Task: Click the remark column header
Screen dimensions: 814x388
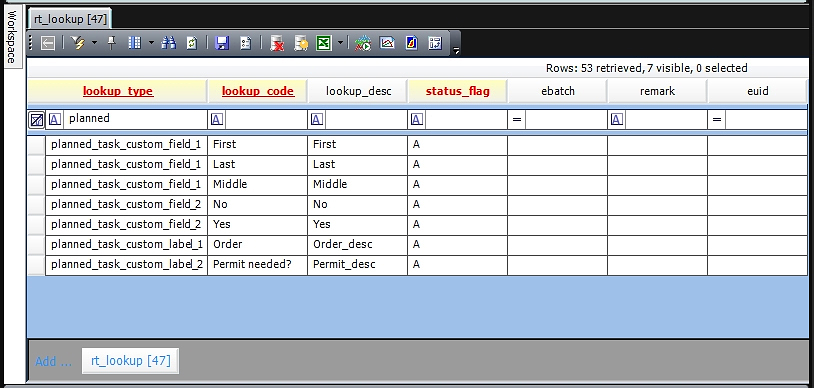Action: tap(657, 91)
